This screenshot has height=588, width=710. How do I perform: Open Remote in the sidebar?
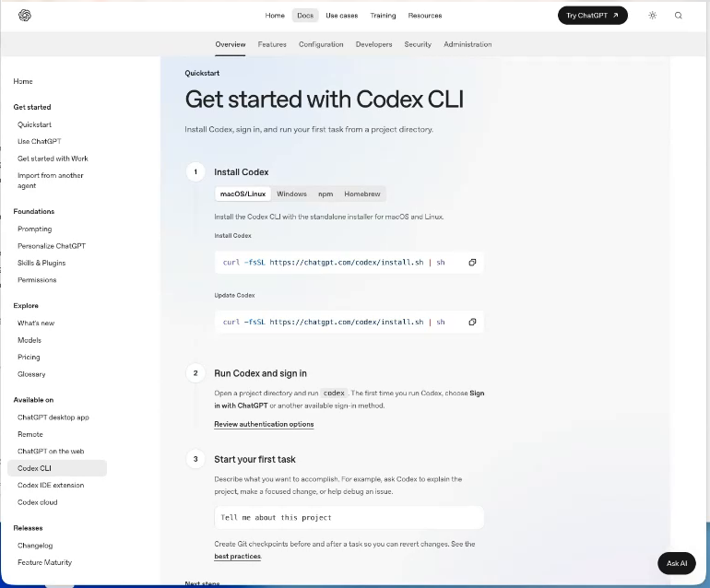coord(30,434)
